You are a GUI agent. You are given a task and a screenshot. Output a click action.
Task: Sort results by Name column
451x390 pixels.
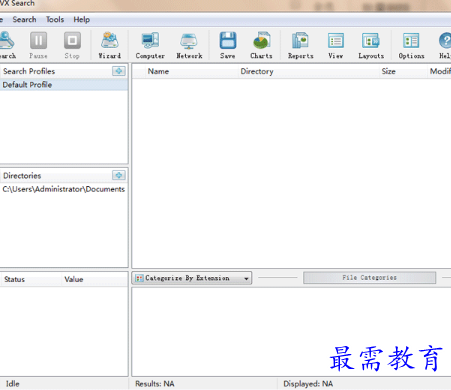192,71
